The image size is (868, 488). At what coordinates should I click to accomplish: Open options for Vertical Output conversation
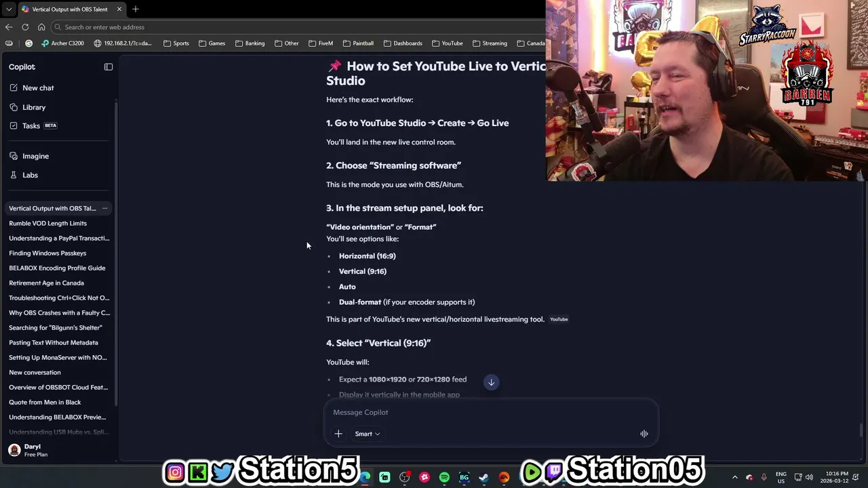[x=104, y=209]
